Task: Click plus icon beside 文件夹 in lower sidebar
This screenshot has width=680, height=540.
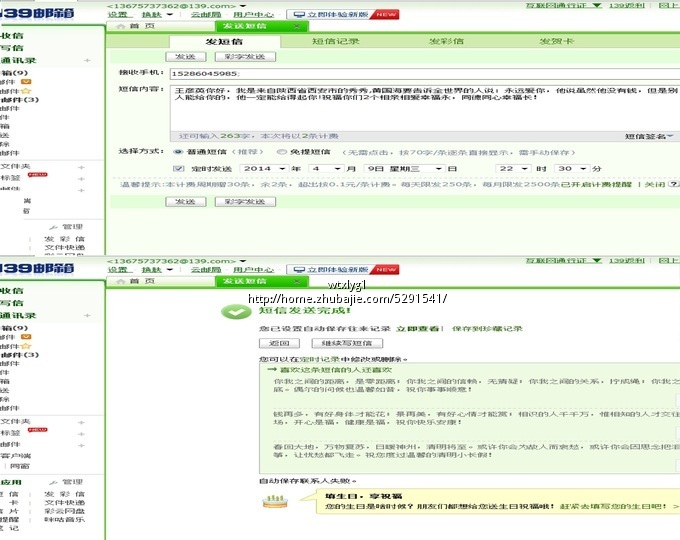Action: [81, 422]
